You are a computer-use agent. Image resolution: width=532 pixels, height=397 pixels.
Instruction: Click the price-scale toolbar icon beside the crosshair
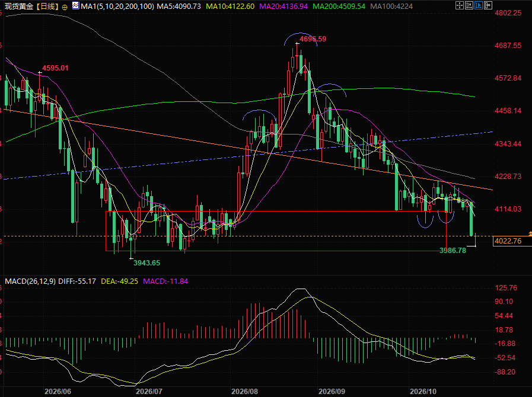[x=469, y=5]
